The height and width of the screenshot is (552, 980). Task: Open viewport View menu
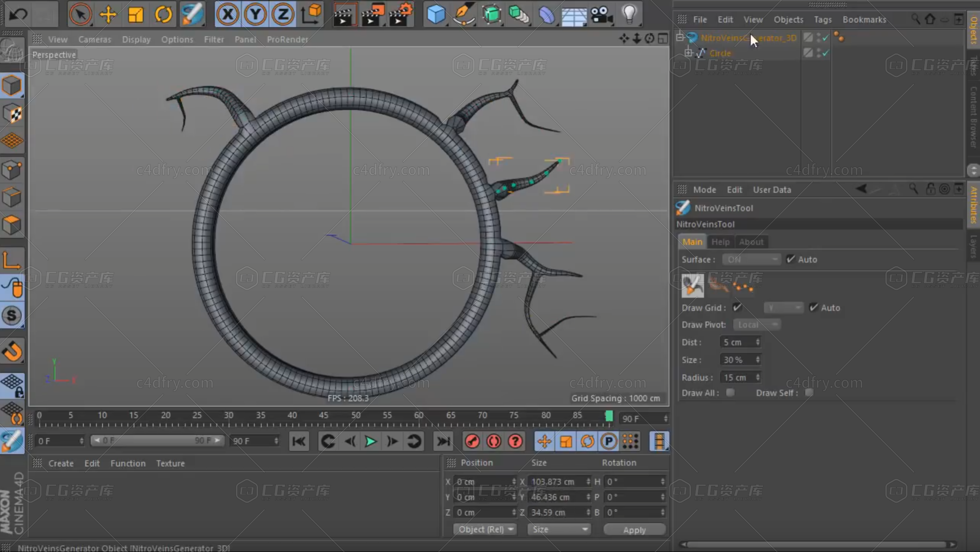58,39
